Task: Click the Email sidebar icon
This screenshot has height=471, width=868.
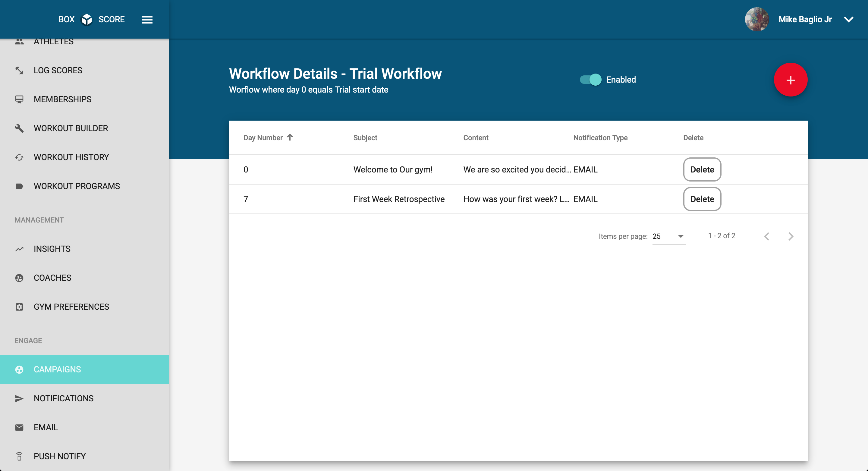Action: pos(19,428)
